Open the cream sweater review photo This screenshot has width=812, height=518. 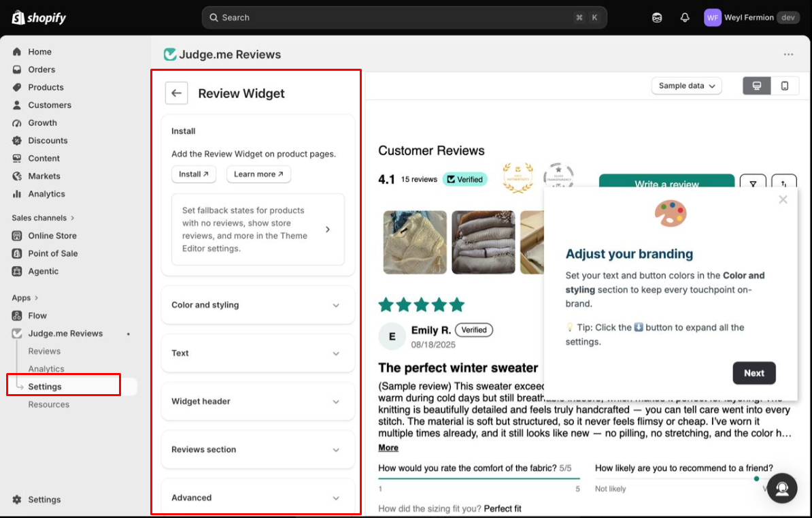click(415, 242)
